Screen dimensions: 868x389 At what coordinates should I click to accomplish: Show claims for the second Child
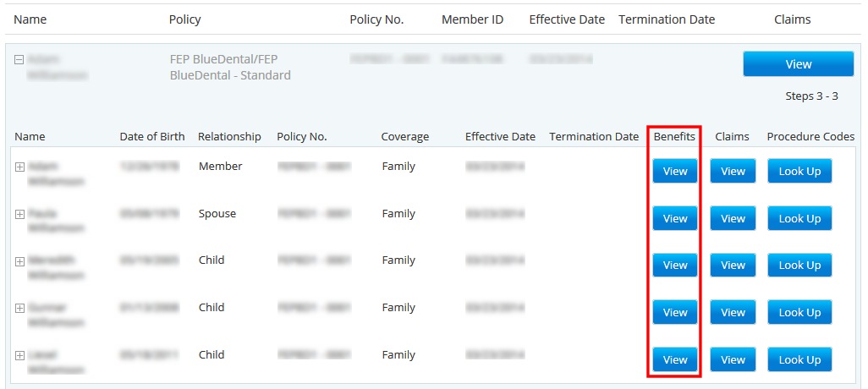pyautogui.click(x=733, y=313)
